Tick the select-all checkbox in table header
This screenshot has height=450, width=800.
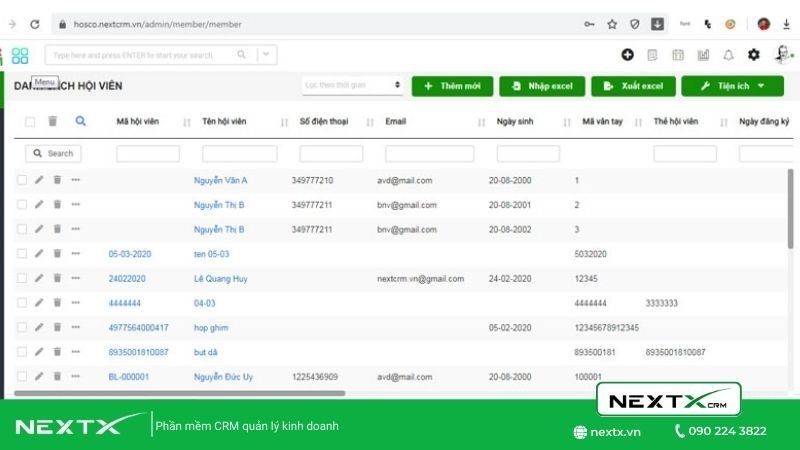30,122
